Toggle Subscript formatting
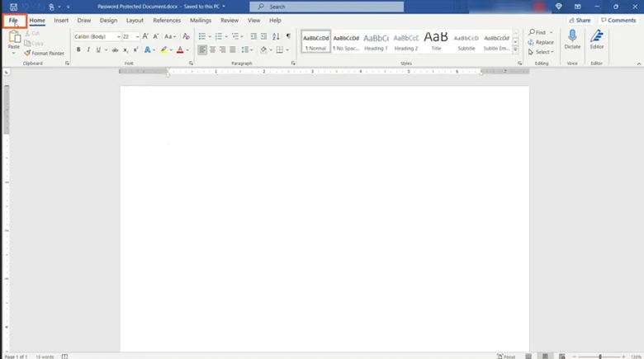Screen dimensions: 644x359 125,50
